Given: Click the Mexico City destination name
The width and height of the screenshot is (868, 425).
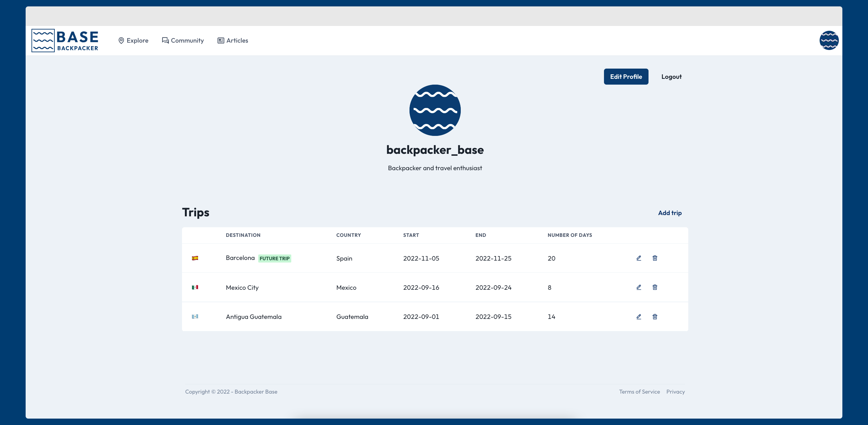Looking at the screenshot, I should tap(242, 287).
